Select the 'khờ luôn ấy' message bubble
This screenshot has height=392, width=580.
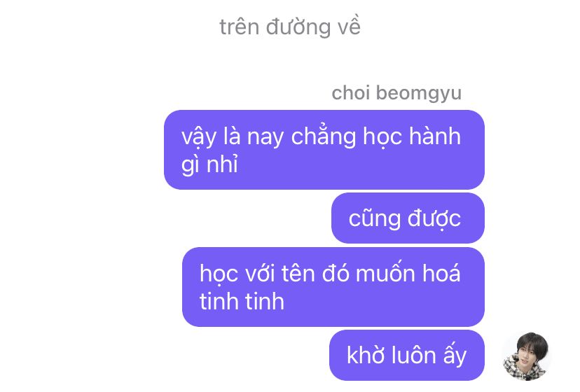[406, 355]
